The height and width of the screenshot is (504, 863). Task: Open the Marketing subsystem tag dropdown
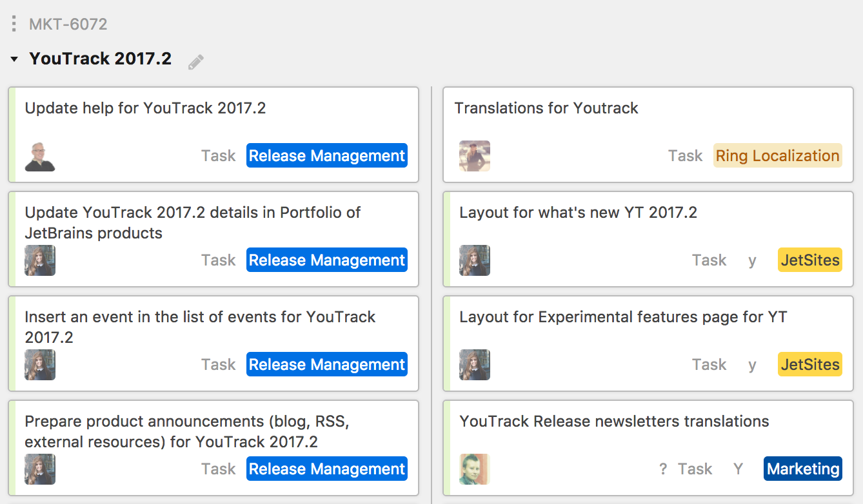tap(804, 469)
